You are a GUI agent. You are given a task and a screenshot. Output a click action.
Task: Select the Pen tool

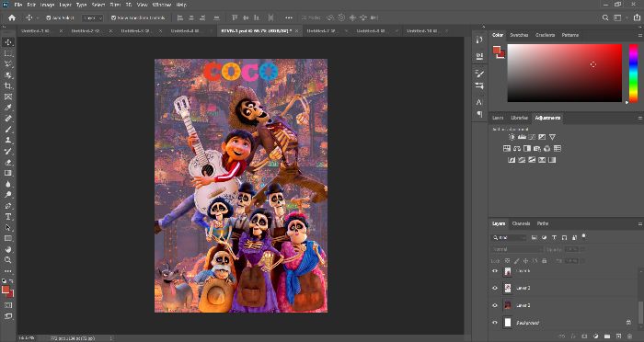pyautogui.click(x=7, y=206)
